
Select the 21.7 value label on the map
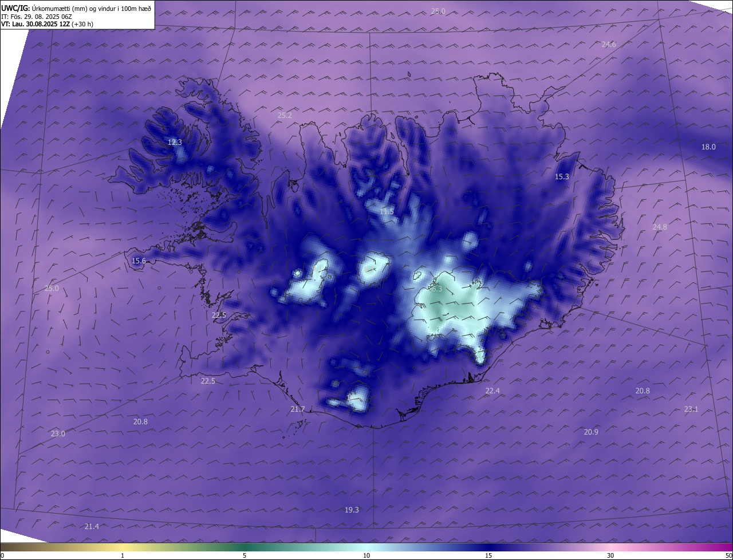(x=298, y=409)
